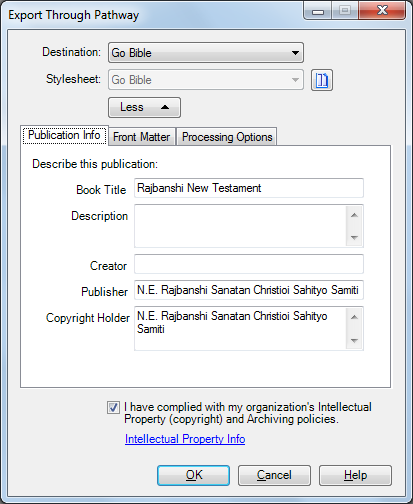This screenshot has width=413, height=504.
Task: Click Copyright Holder scrollbar up arrow
Action: [x=354, y=317]
